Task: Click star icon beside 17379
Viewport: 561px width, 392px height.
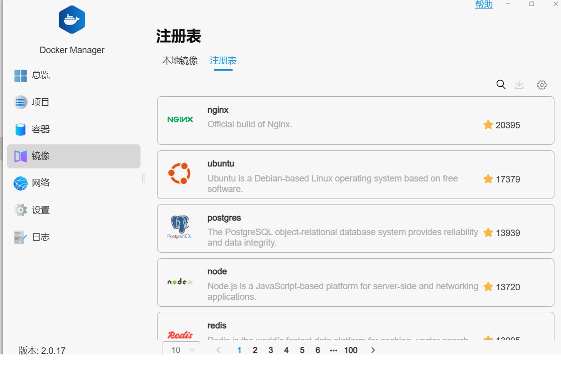Action: click(x=488, y=178)
